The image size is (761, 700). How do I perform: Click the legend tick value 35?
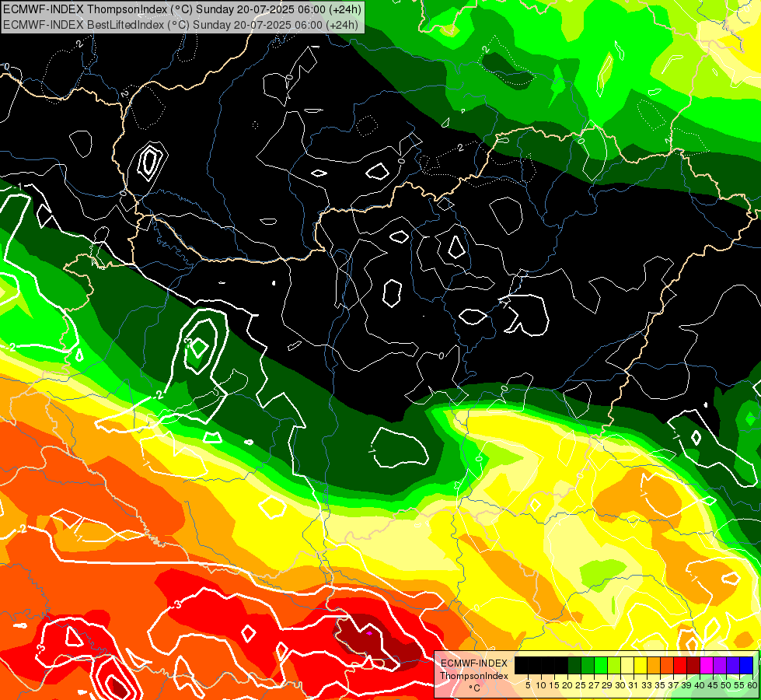pyautogui.click(x=661, y=685)
